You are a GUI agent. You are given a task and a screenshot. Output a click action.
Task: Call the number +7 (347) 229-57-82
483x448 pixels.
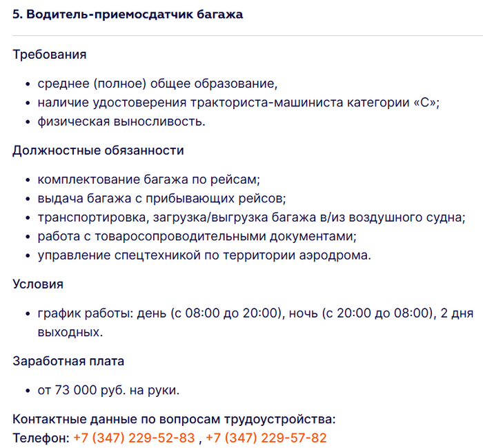pos(266,438)
